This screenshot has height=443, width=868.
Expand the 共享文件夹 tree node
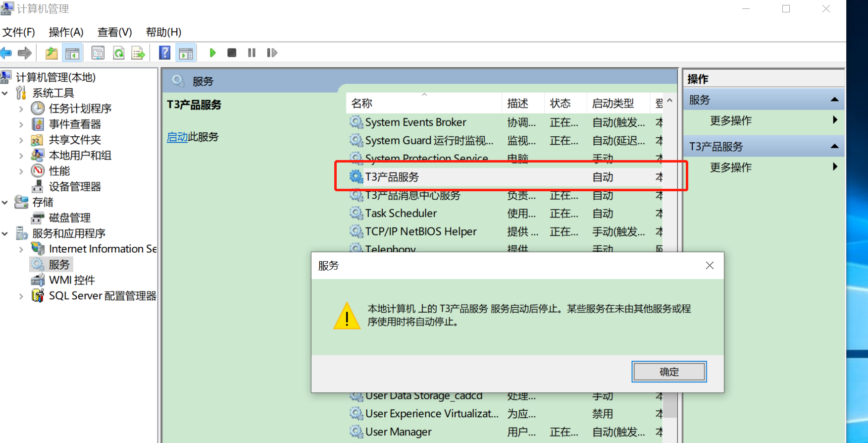click(x=21, y=140)
